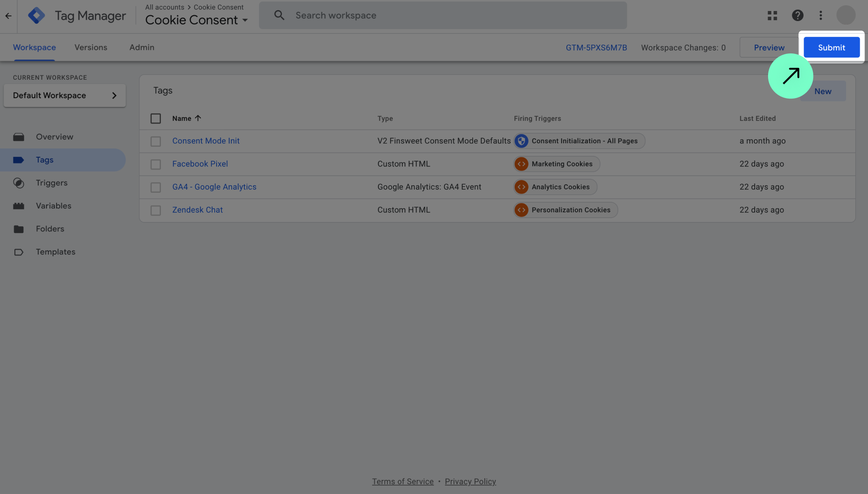
Task: Open Templates in the sidebar
Action: [x=63, y=252]
